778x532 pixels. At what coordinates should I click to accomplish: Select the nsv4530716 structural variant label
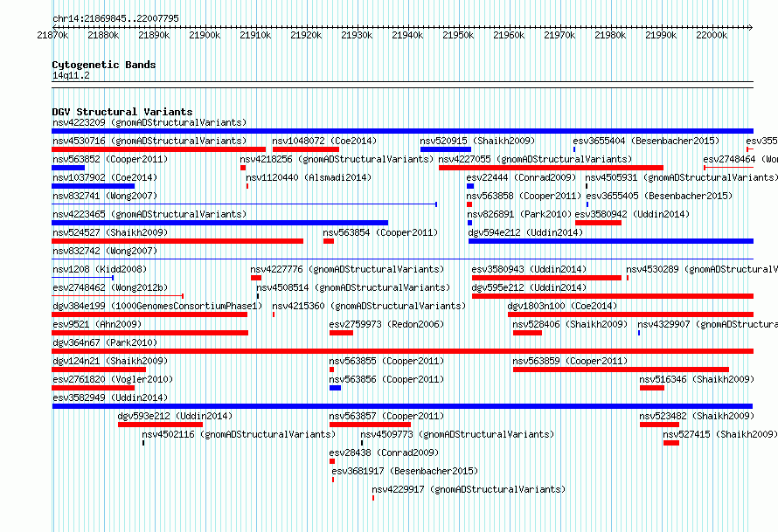coord(149,141)
